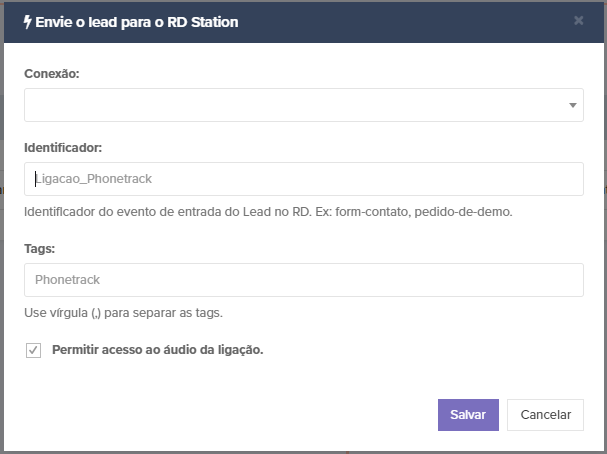Click the 'Permitir acesso ao áudio' label
Viewport: 607px width, 454px height.
coord(157,350)
